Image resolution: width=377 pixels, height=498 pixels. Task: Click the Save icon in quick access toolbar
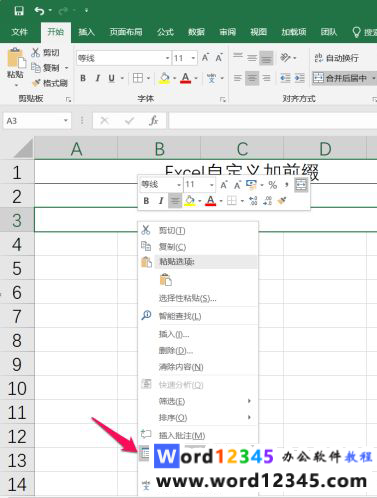point(19,11)
